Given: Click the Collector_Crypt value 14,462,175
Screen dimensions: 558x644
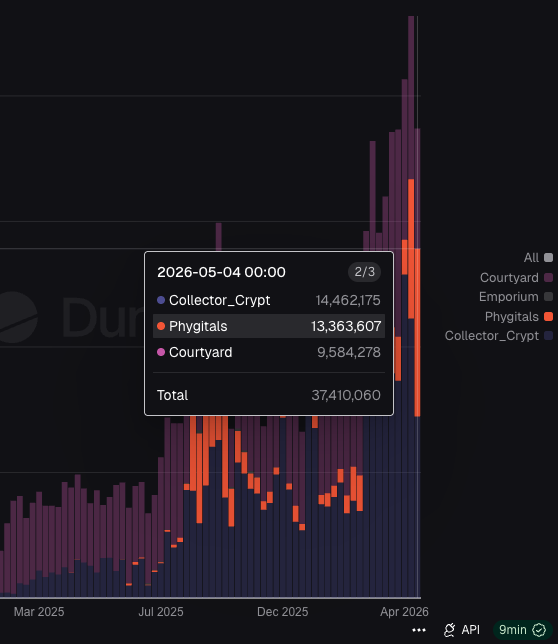Looking at the screenshot, I should pyautogui.click(x=348, y=300).
